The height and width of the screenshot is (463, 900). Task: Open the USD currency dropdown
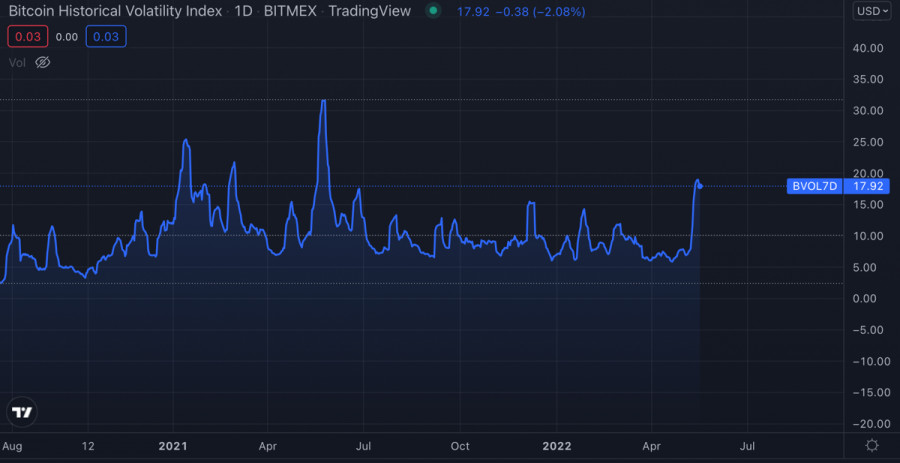point(872,11)
